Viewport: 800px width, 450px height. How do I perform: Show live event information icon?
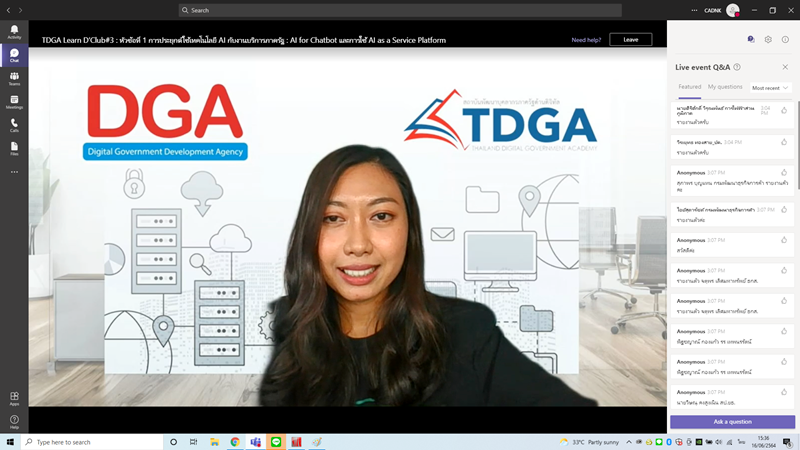tap(785, 39)
